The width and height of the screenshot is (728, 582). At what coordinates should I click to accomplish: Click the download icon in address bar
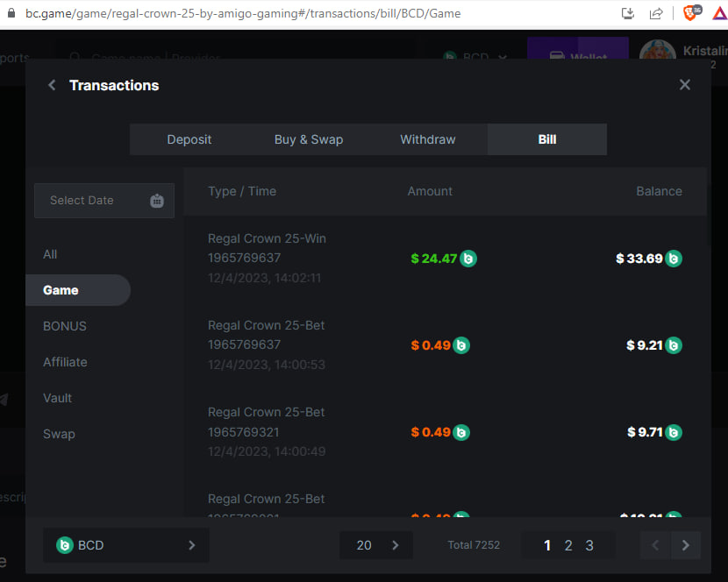tap(627, 13)
